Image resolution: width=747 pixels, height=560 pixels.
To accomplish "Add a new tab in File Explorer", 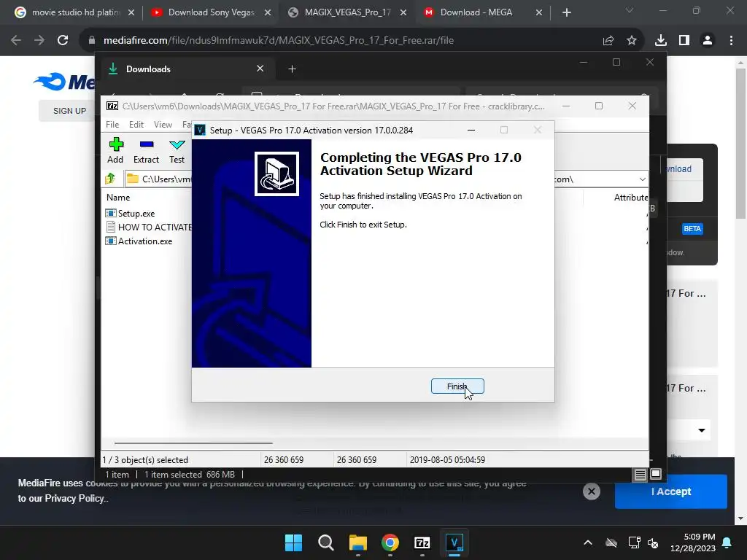I will tap(292, 69).
